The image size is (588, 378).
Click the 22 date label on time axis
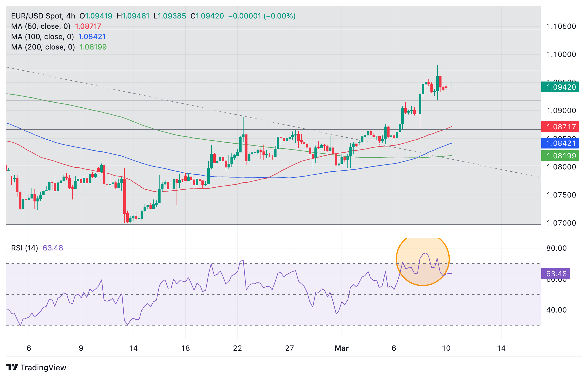pyautogui.click(x=237, y=348)
